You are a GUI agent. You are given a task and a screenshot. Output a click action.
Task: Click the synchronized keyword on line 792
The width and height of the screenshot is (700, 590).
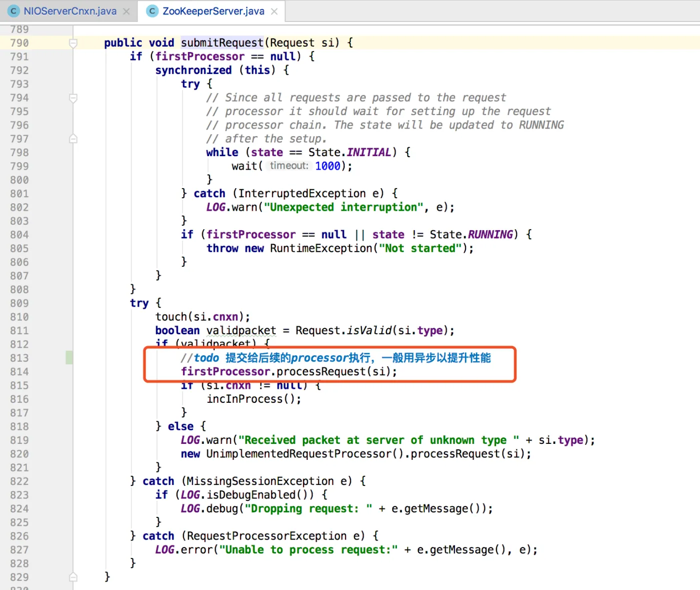click(193, 70)
